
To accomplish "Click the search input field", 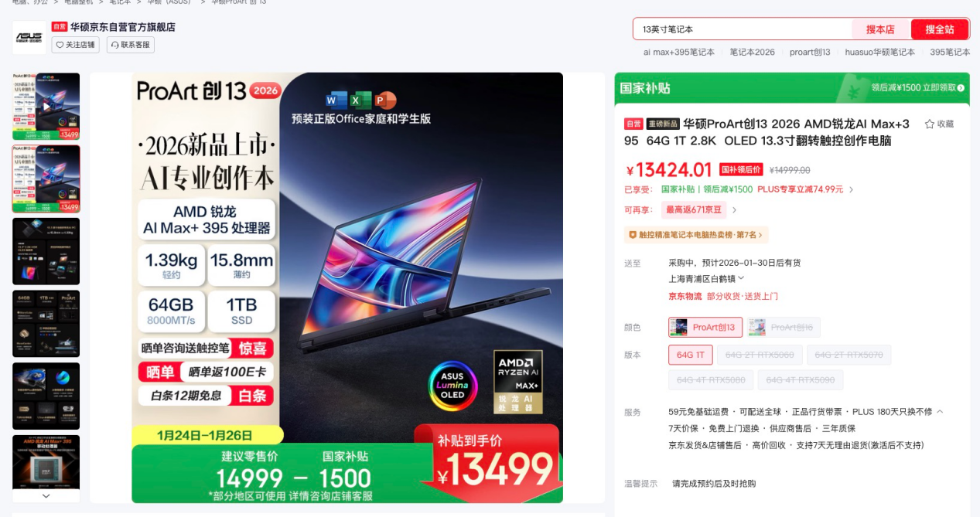I will click(x=743, y=29).
